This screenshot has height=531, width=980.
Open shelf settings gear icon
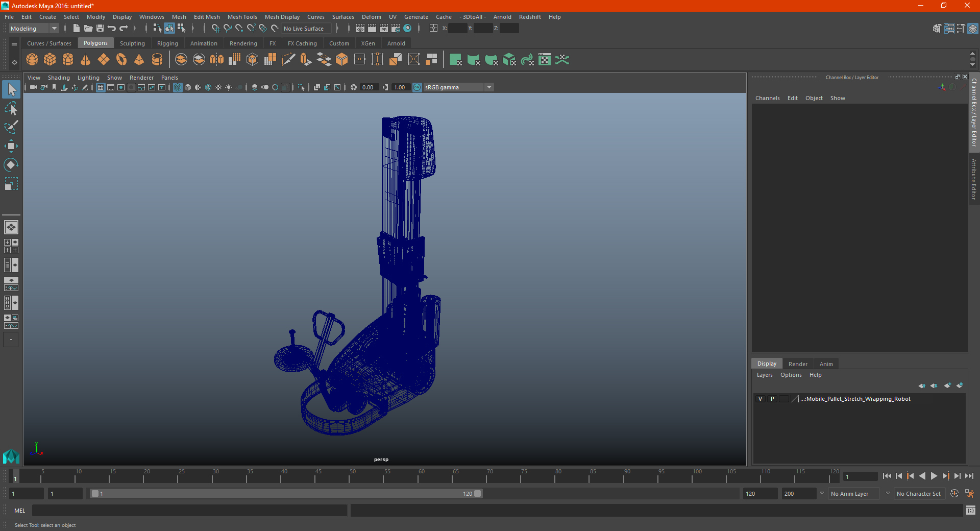click(14, 63)
